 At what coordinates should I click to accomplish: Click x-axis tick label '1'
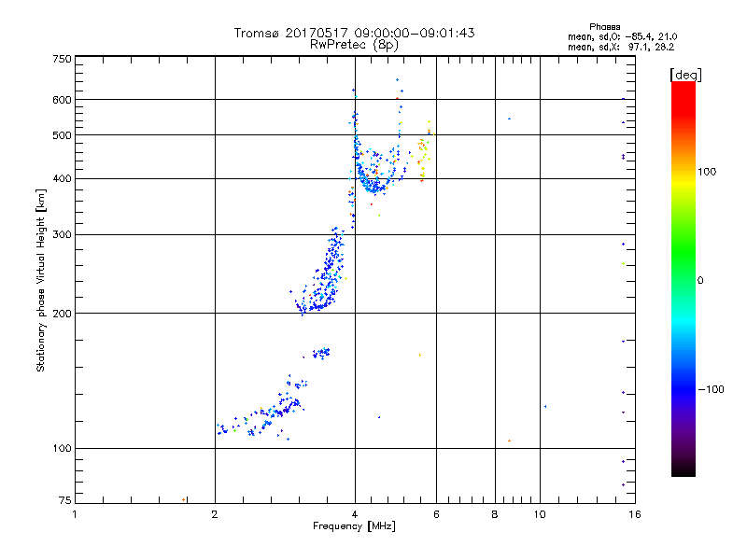click(75, 514)
